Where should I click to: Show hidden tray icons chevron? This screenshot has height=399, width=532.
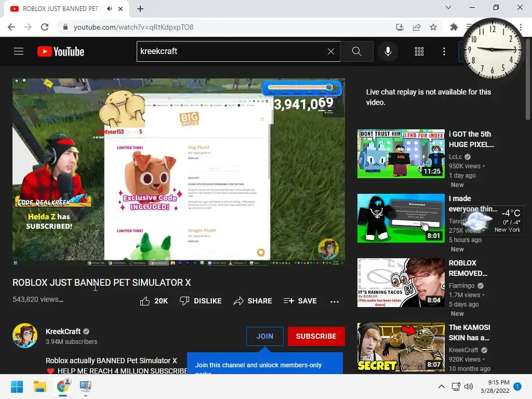click(442, 387)
